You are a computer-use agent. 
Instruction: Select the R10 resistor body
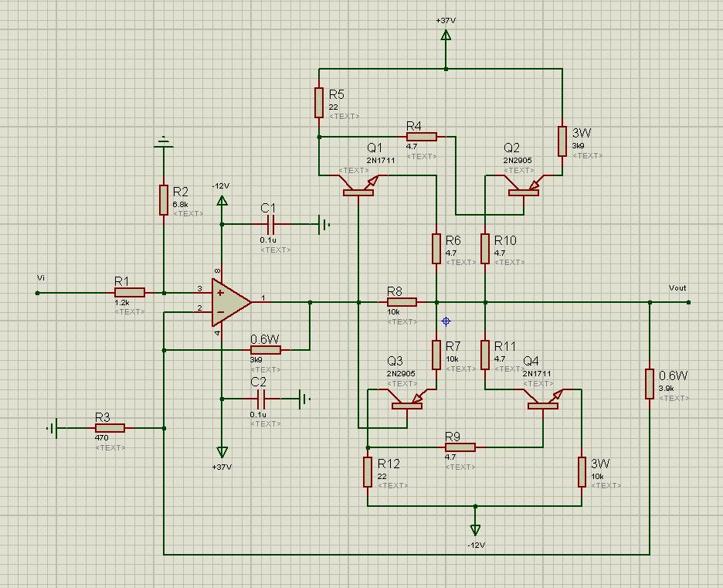tap(484, 249)
